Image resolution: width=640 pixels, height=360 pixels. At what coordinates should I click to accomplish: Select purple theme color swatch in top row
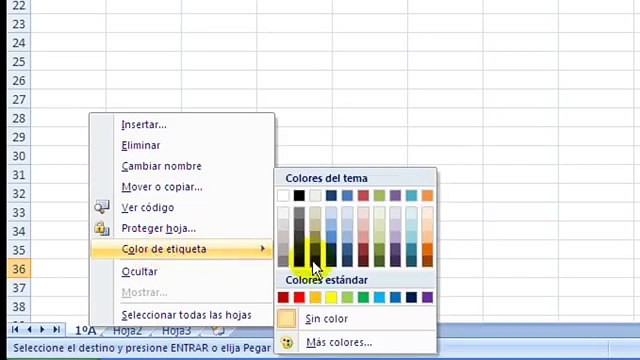pyautogui.click(x=395, y=196)
